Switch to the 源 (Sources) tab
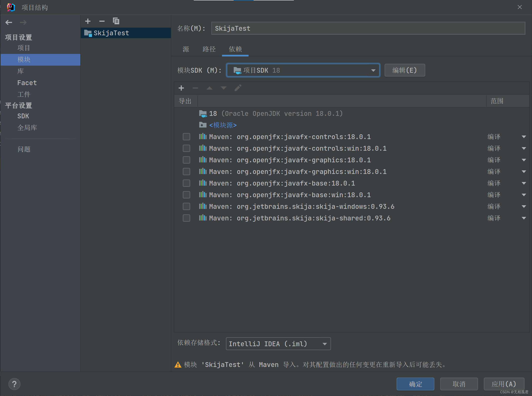The image size is (532, 396). click(x=186, y=49)
